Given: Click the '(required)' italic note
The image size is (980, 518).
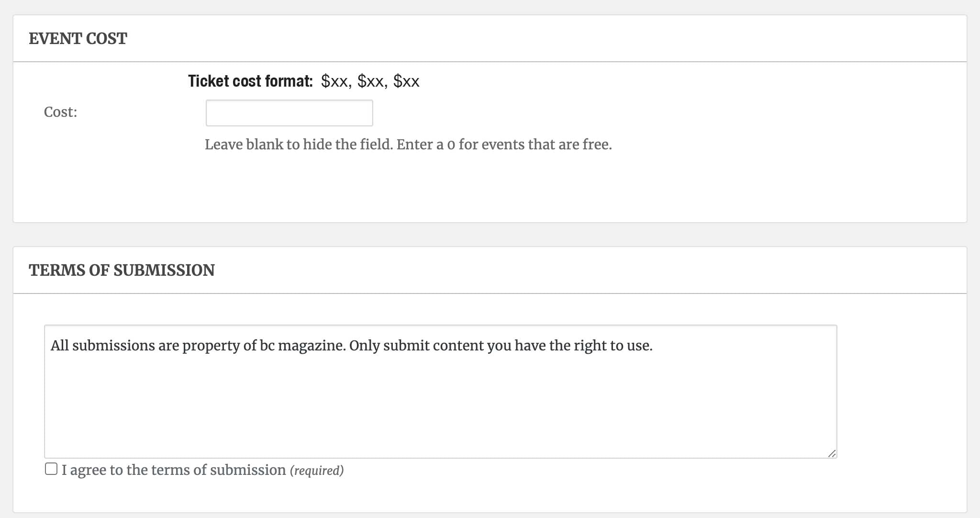Looking at the screenshot, I should (317, 470).
